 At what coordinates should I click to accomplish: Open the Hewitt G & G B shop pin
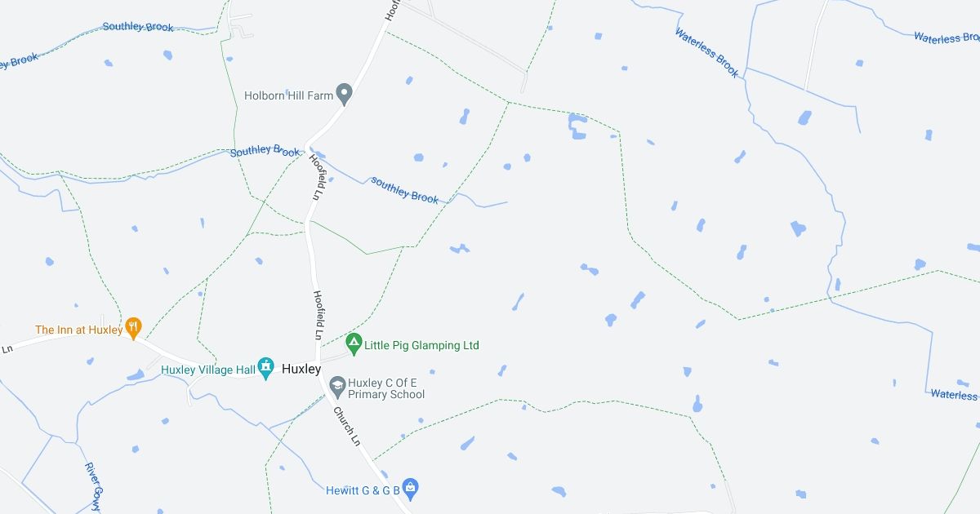[411, 489]
